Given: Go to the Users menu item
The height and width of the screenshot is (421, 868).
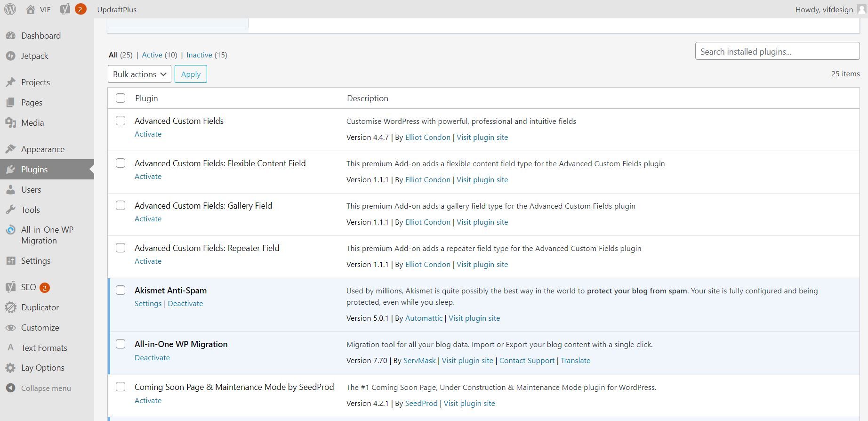Looking at the screenshot, I should coord(31,190).
